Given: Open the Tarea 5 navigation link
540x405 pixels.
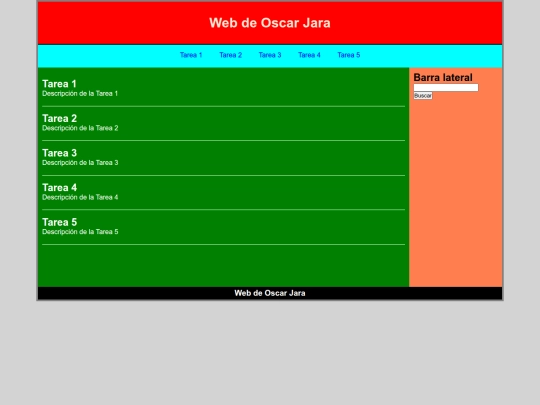Looking at the screenshot, I should [349, 55].
